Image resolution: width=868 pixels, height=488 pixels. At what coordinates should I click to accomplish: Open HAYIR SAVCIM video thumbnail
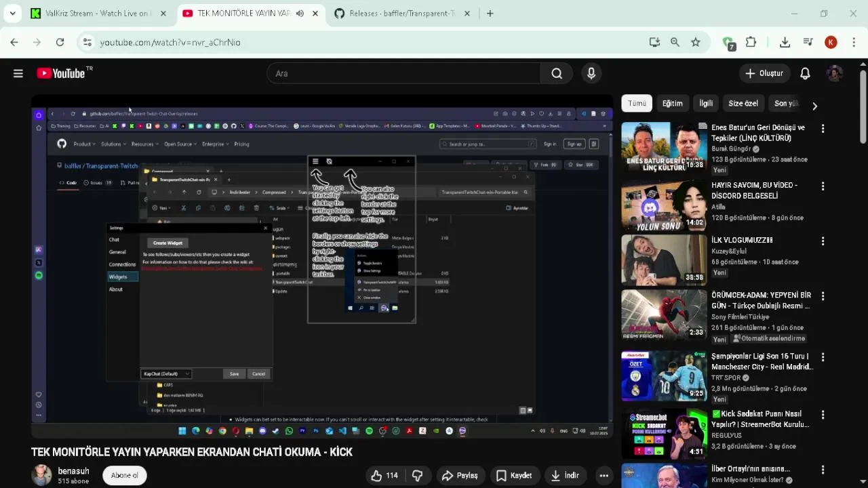coord(664,205)
